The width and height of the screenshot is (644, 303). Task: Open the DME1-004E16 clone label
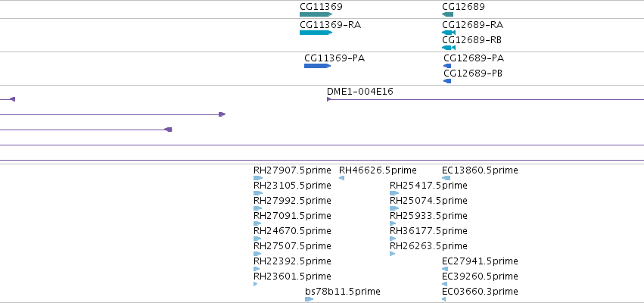(359, 91)
